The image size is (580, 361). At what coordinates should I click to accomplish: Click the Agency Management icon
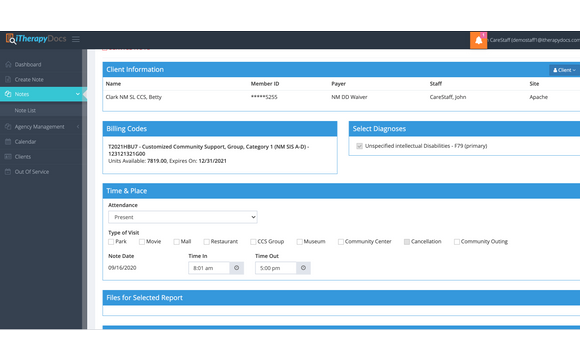click(x=8, y=126)
